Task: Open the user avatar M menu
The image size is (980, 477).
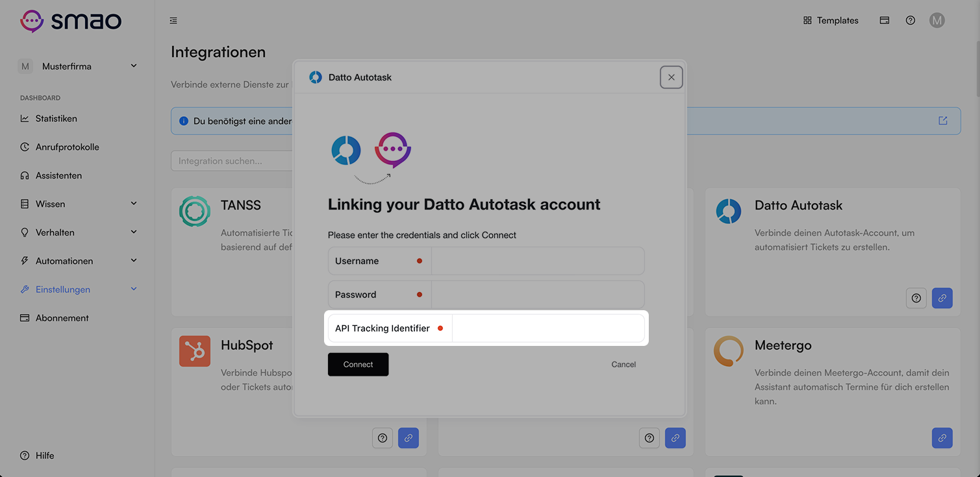Action: tap(936, 21)
